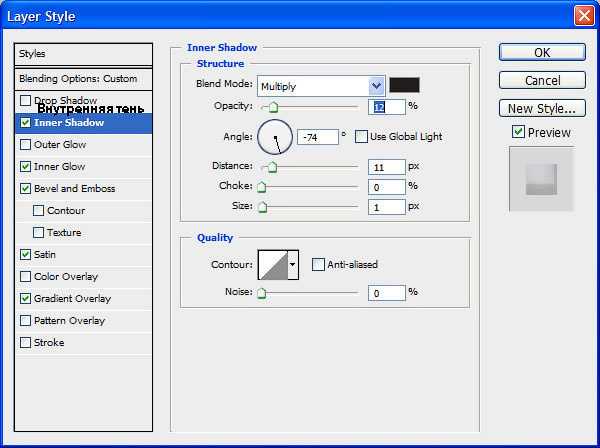This screenshot has height=448, width=600.
Task: Open the Contour picker dropdown arrow
Action: [x=293, y=265]
